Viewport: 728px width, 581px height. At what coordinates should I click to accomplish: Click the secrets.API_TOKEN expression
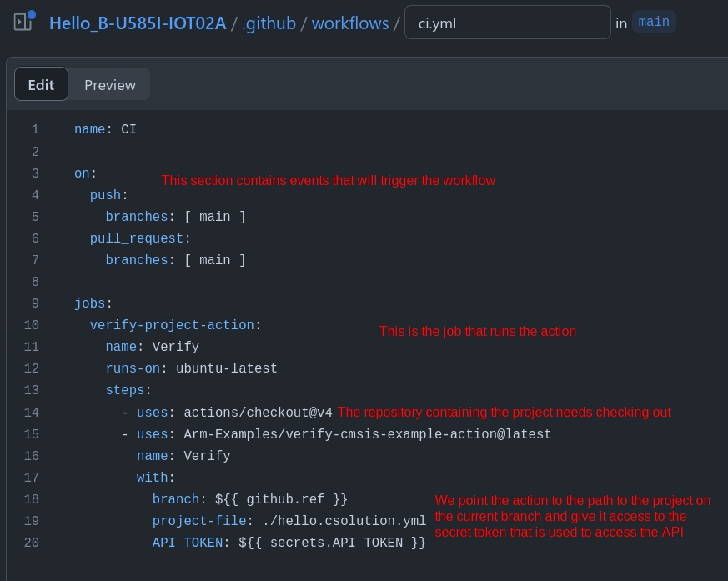tap(332, 543)
